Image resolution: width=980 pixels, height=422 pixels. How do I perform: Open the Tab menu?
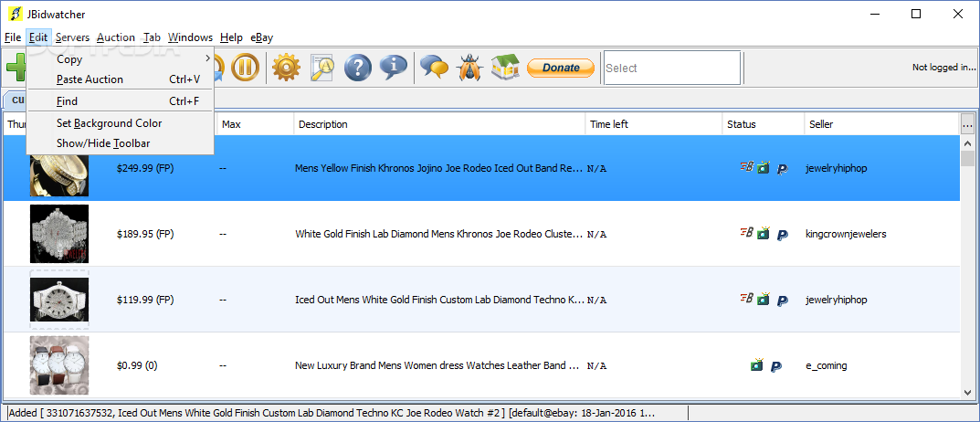coord(152,37)
